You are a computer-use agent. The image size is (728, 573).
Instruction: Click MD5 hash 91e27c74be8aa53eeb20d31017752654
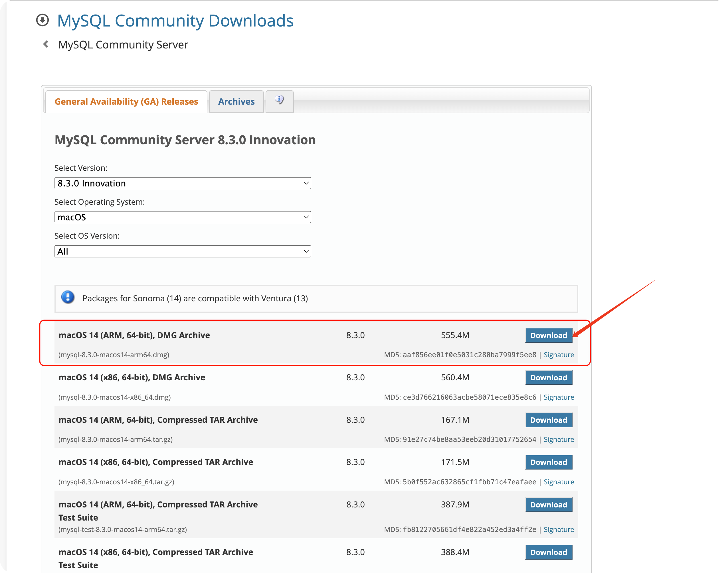point(469,439)
